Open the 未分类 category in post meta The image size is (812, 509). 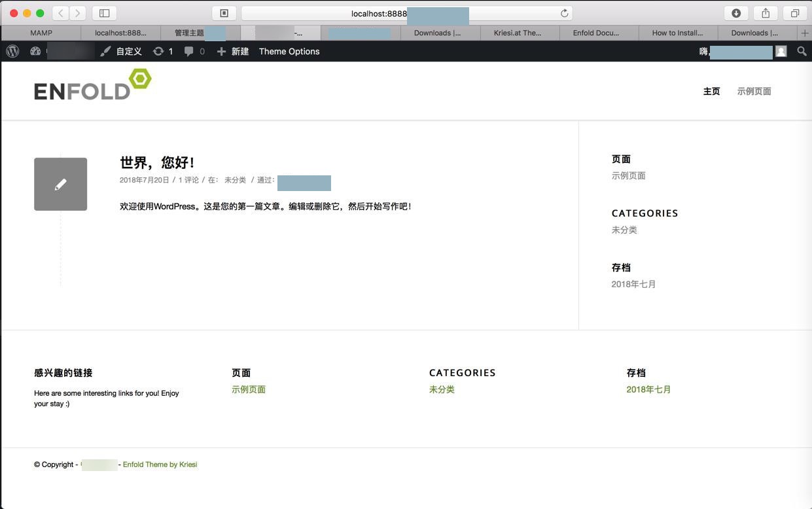[x=235, y=180]
